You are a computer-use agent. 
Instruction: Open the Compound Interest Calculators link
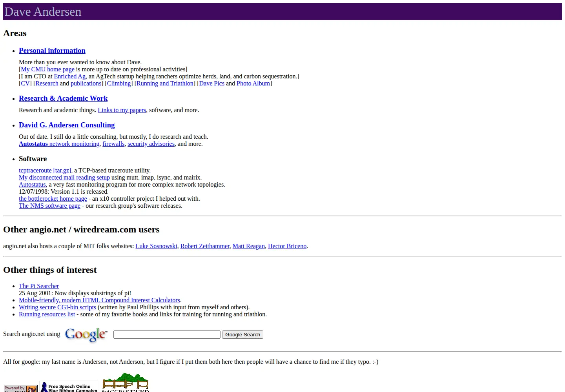coord(99,300)
